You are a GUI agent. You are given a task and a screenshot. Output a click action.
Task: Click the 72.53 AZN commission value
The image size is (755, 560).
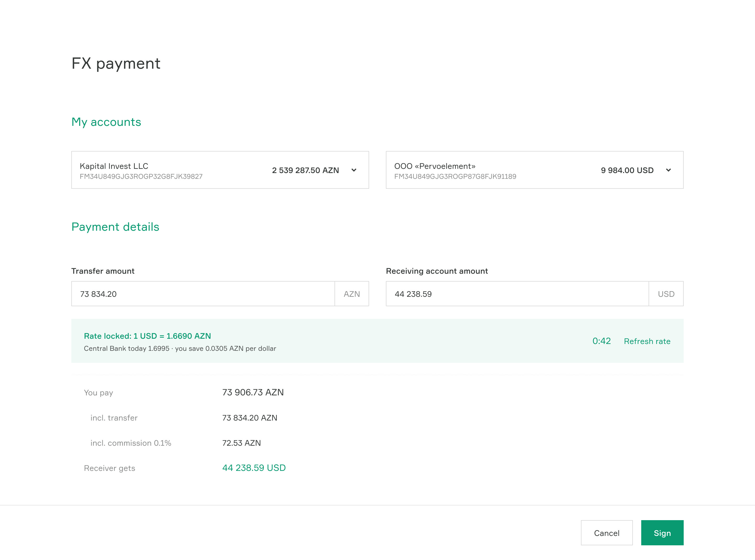241,443
